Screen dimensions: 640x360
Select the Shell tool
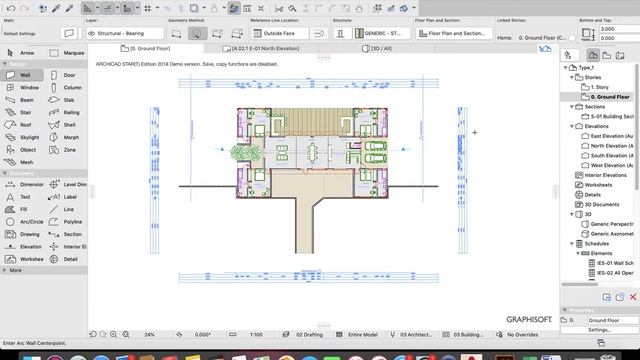(x=62, y=125)
